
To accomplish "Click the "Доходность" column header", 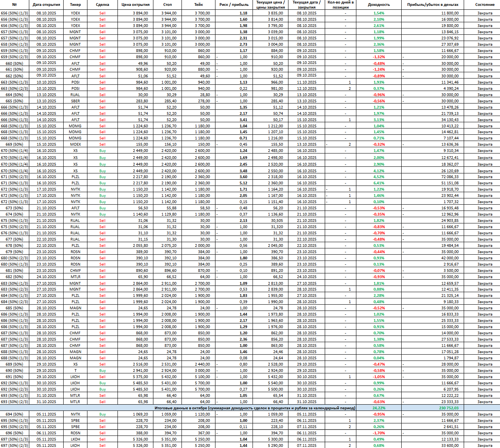I will point(379,5).
